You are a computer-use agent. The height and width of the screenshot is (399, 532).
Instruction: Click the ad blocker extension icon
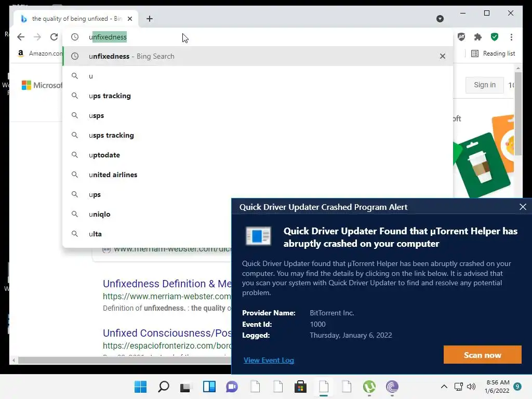point(461,37)
